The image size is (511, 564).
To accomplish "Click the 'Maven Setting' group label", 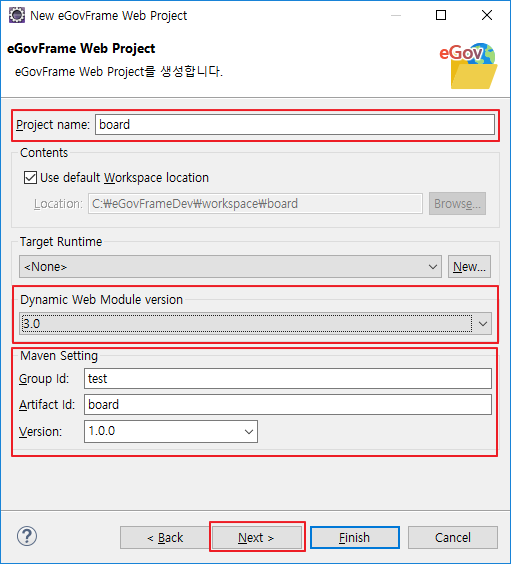I will coord(59,356).
